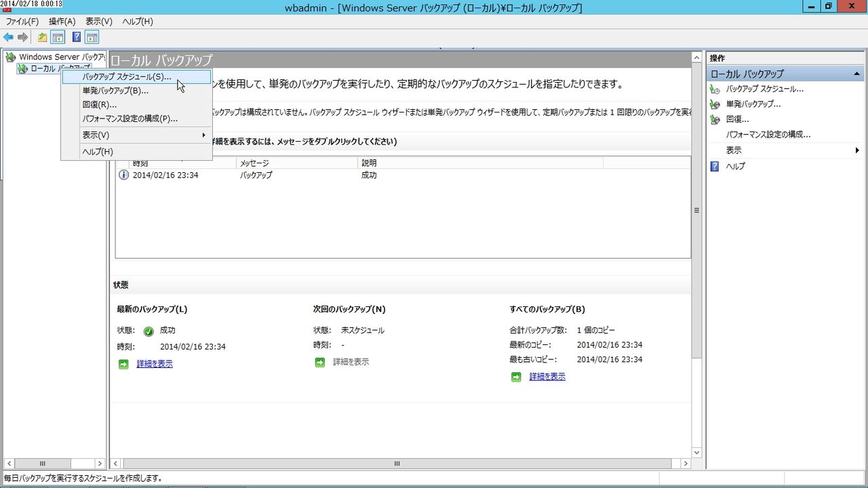Choose 単発バックアップ(B)... from context menu
The width and height of the screenshot is (868, 488).
point(137,91)
